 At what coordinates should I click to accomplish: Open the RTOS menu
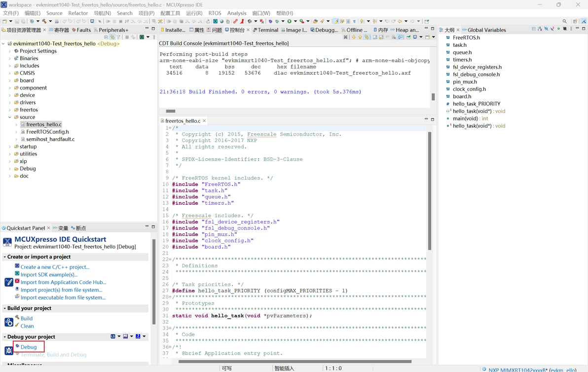pyautogui.click(x=215, y=13)
